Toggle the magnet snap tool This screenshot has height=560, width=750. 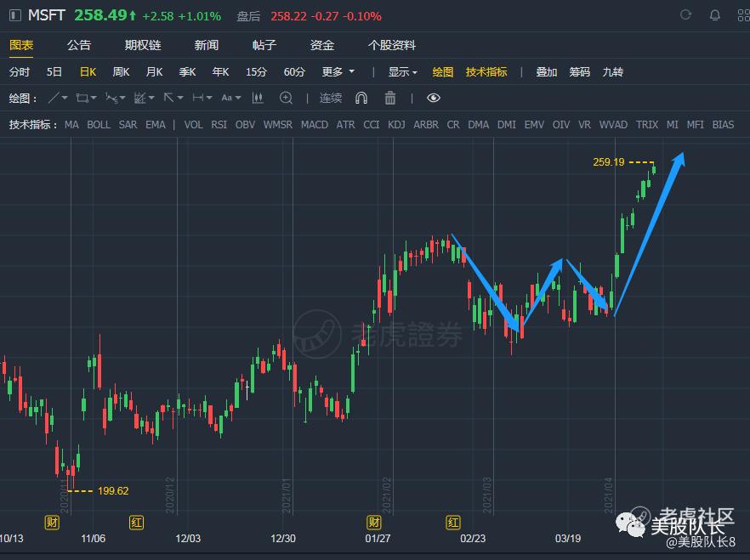click(361, 98)
